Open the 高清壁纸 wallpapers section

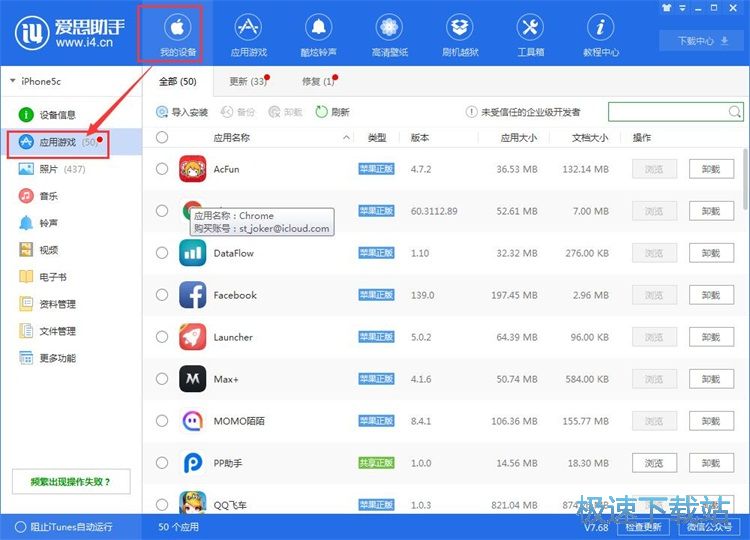click(389, 34)
